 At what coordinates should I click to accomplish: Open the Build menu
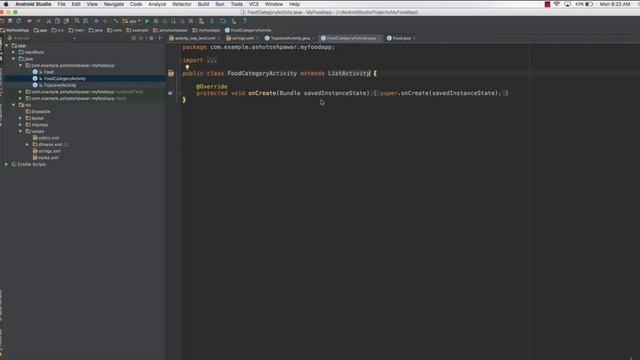(203, 4)
